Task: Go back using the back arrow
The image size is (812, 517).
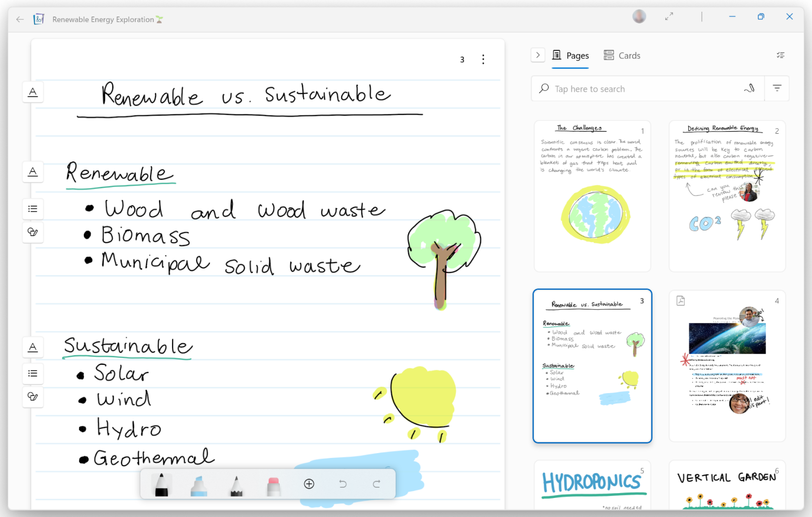Action: (20, 20)
